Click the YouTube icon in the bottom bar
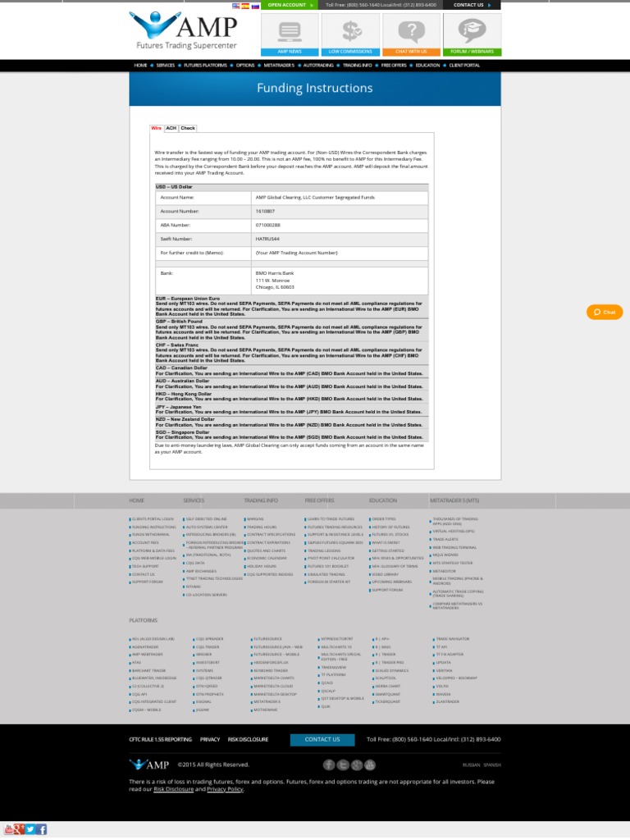This screenshot has height=840, width=630. point(7,829)
